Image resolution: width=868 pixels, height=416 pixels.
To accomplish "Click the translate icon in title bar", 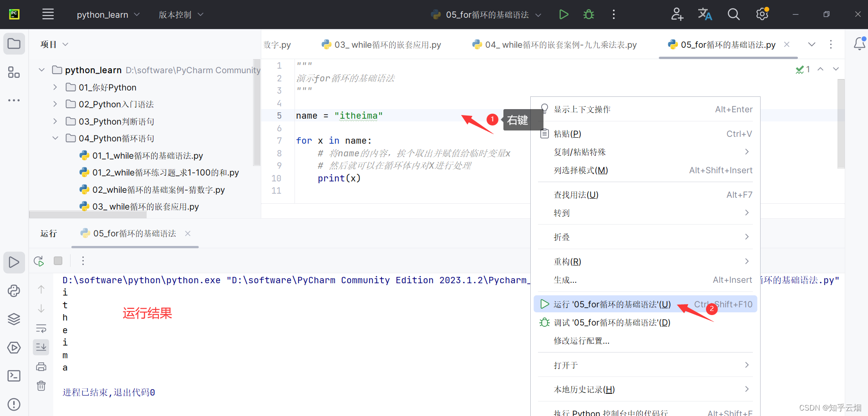I will [x=705, y=15].
